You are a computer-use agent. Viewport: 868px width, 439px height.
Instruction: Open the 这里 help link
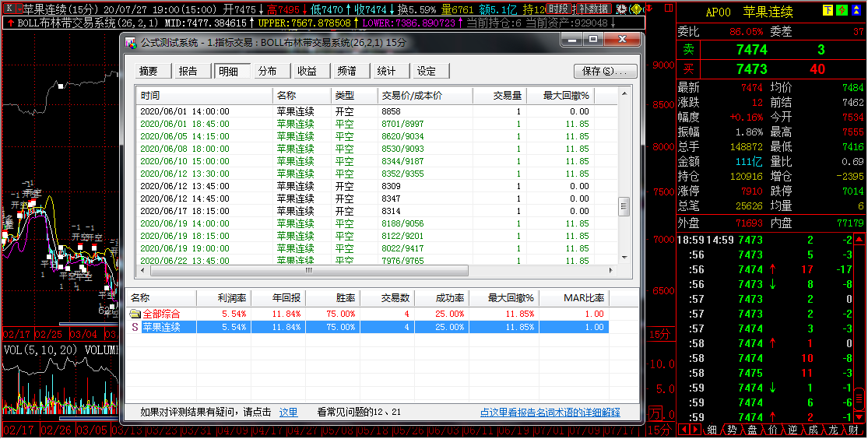288,413
